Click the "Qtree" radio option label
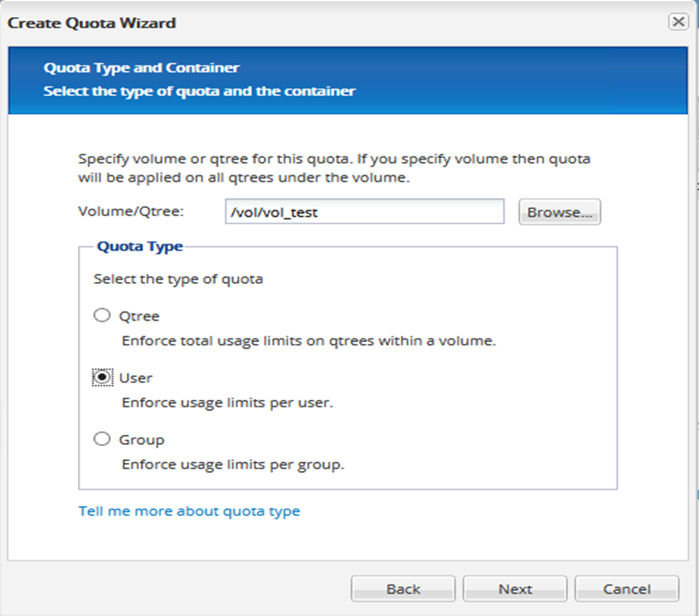This screenshot has height=616, width=699. (x=140, y=316)
